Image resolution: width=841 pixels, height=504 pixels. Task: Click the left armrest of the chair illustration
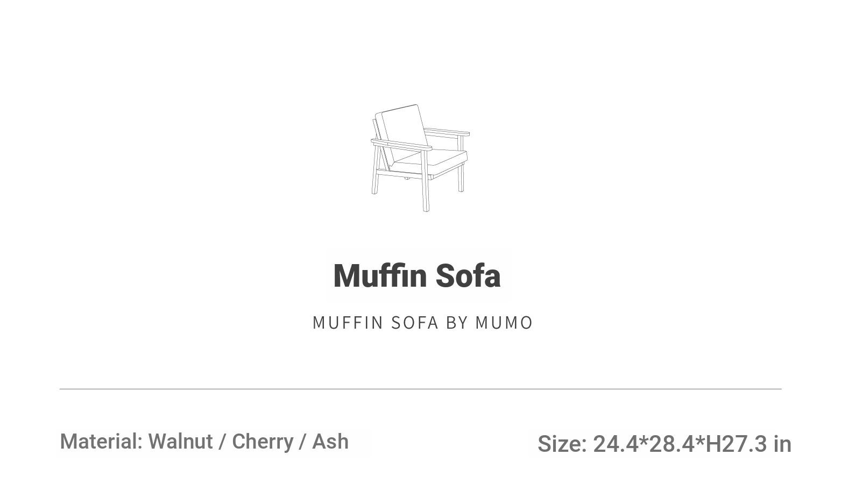401,145
